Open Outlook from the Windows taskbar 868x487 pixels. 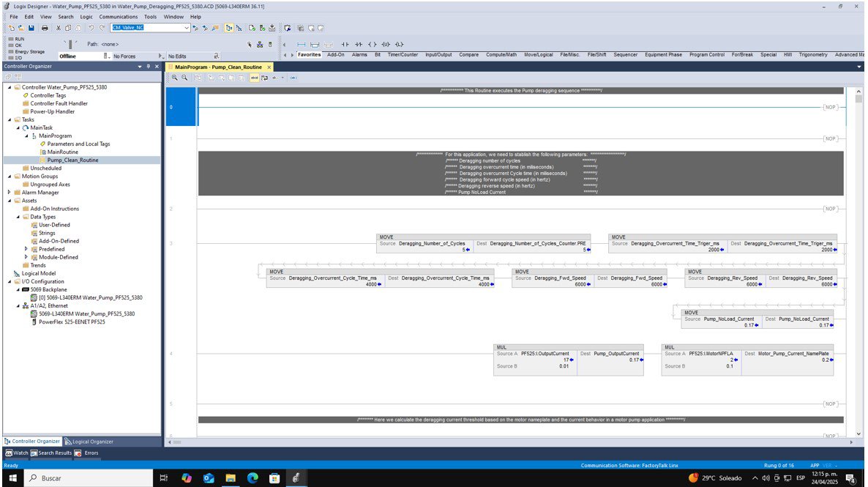click(209, 478)
